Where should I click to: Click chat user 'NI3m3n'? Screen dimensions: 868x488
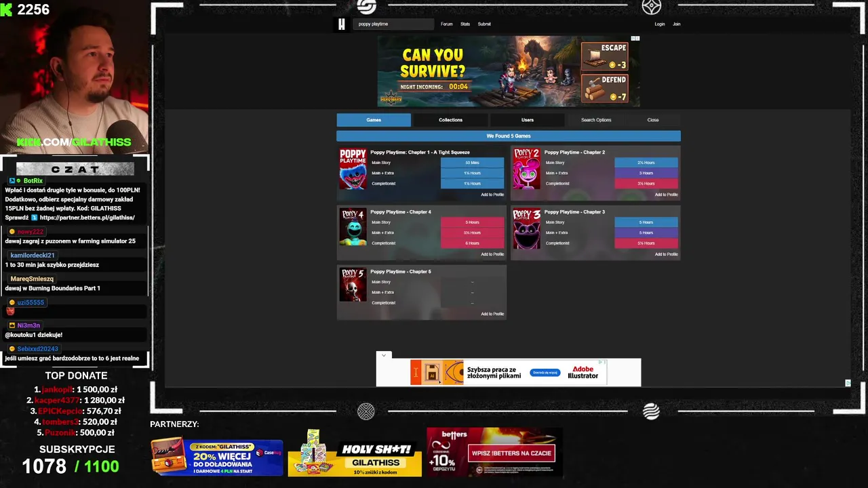pos(28,326)
